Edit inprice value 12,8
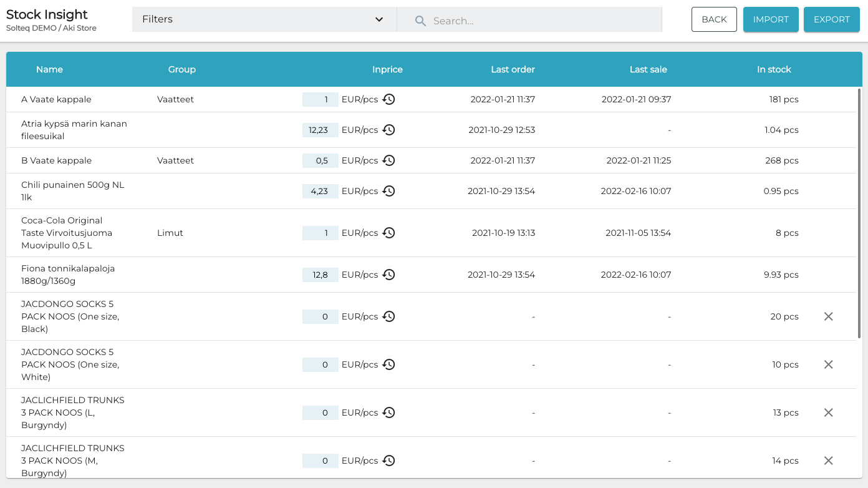868x488 pixels. [321, 275]
